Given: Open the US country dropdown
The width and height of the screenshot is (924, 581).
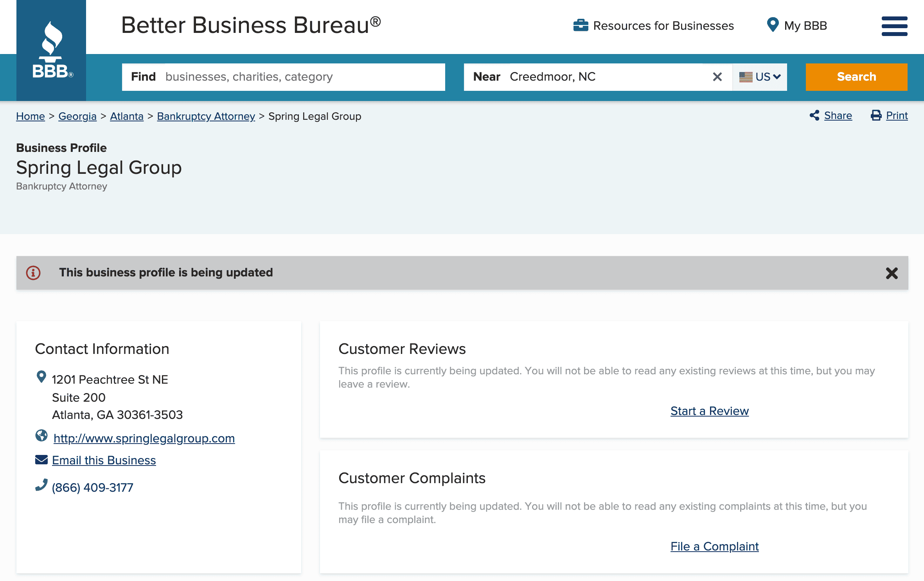Looking at the screenshot, I should point(760,77).
